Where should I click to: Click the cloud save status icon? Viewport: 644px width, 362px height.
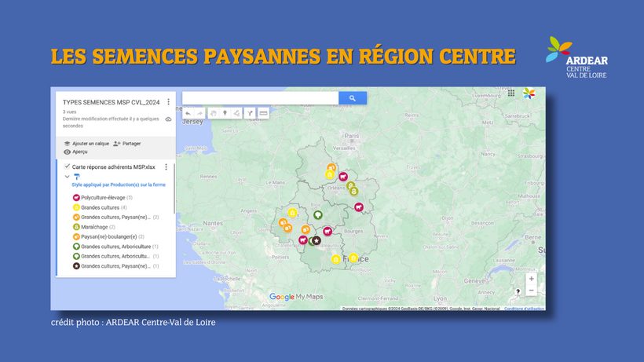click(168, 119)
